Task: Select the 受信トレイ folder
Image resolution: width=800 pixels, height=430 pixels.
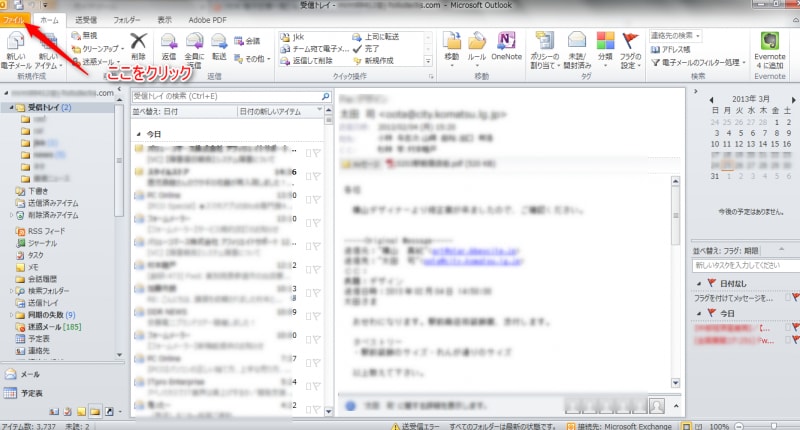Action: pos(49,108)
